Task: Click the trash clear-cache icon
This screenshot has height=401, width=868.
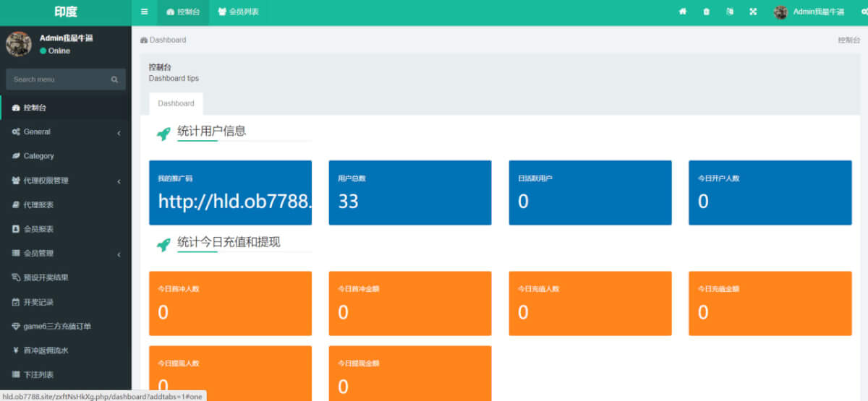Action: coord(706,12)
